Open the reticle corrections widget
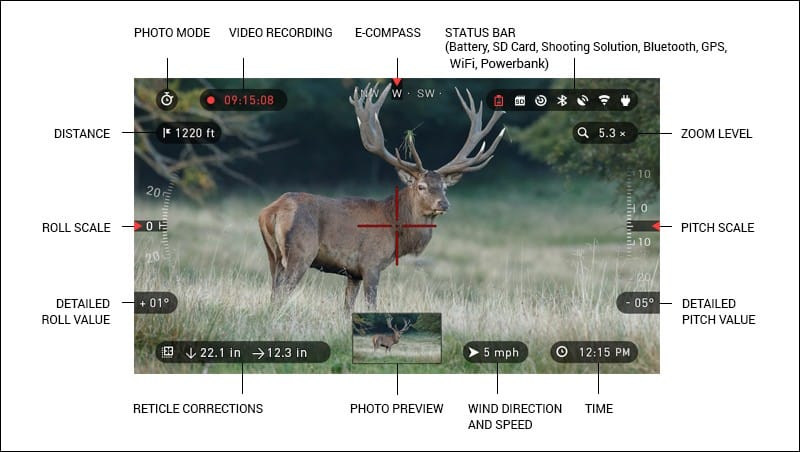800x452 pixels. 243,352
